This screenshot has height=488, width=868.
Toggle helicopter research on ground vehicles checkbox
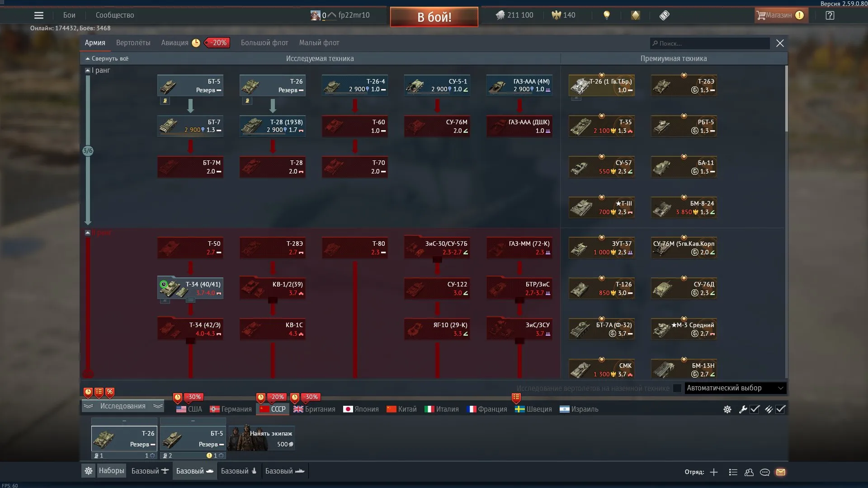click(x=677, y=388)
